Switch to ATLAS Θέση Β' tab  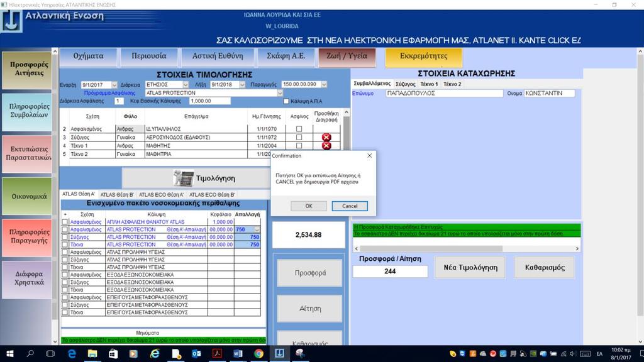click(x=117, y=195)
